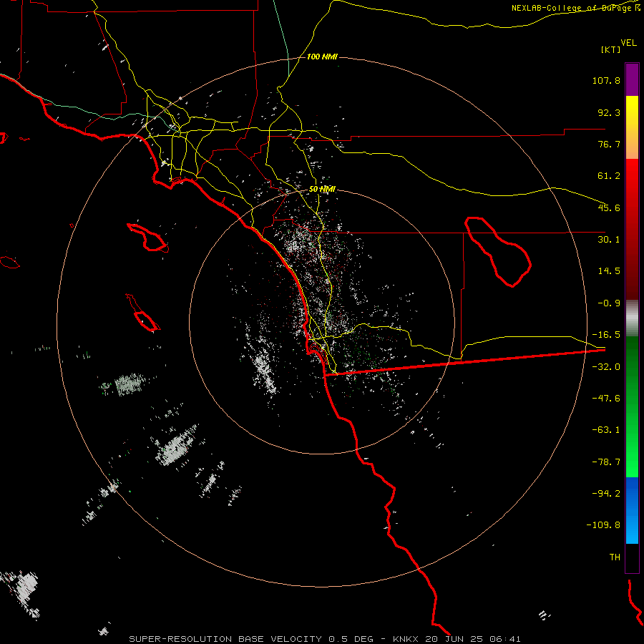The image size is (644, 644).
Task: Click the purple segment of velocity color bar
Action: (632, 80)
